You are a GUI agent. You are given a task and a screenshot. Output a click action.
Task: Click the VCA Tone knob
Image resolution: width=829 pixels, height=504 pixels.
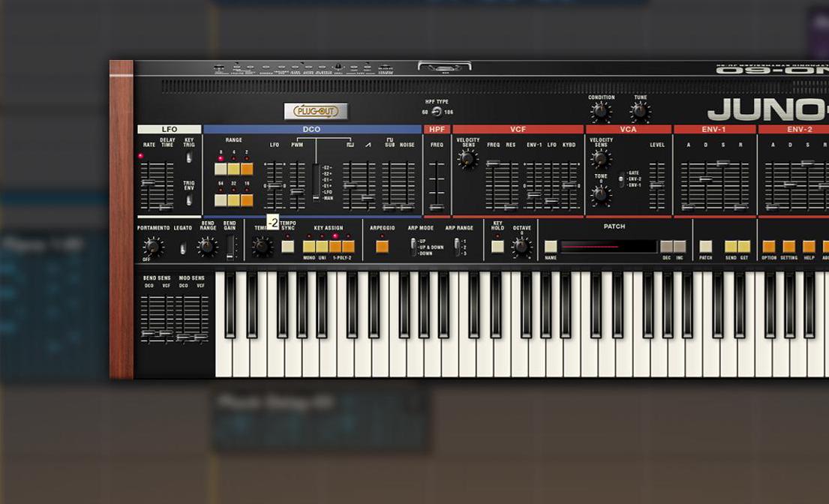point(601,195)
